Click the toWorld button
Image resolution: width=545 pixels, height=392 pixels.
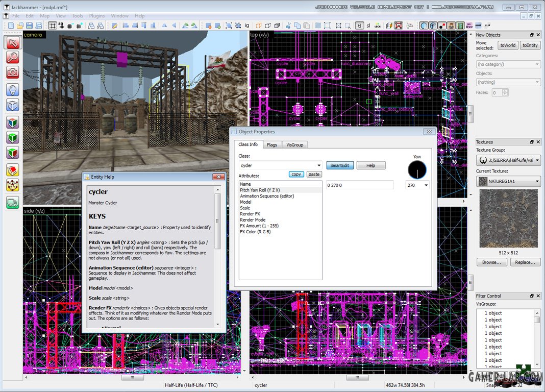pyautogui.click(x=508, y=45)
